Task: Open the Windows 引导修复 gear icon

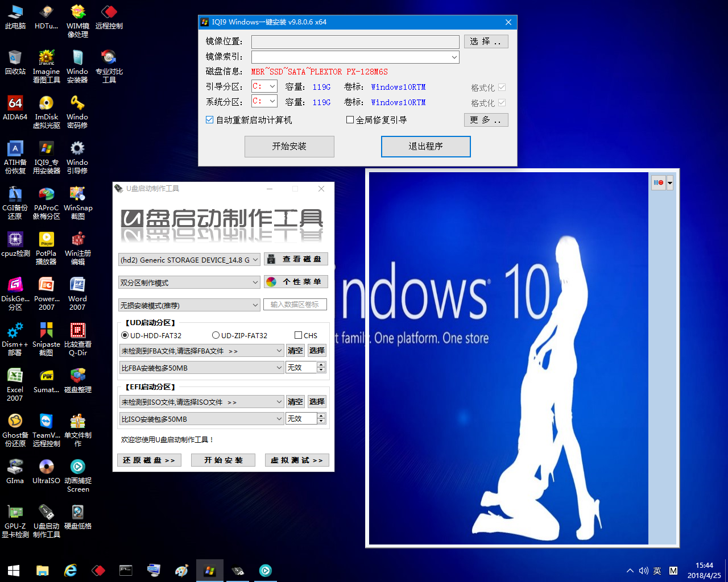Action: click(x=77, y=157)
